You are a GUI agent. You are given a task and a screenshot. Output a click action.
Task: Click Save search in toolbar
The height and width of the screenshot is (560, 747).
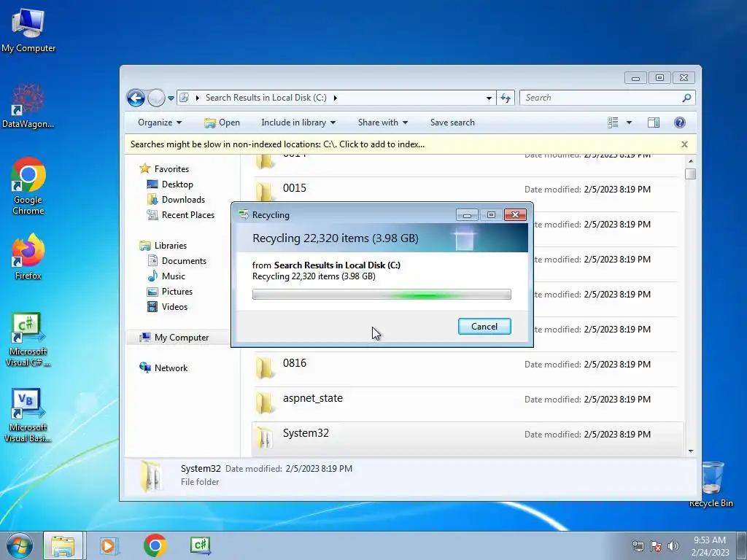pos(452,122)
